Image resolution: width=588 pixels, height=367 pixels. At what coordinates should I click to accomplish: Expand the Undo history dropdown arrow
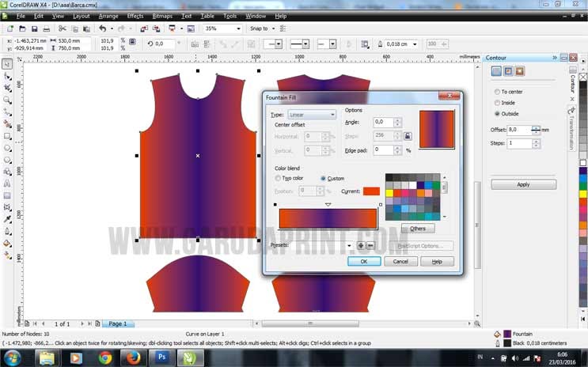click(112, 28)
